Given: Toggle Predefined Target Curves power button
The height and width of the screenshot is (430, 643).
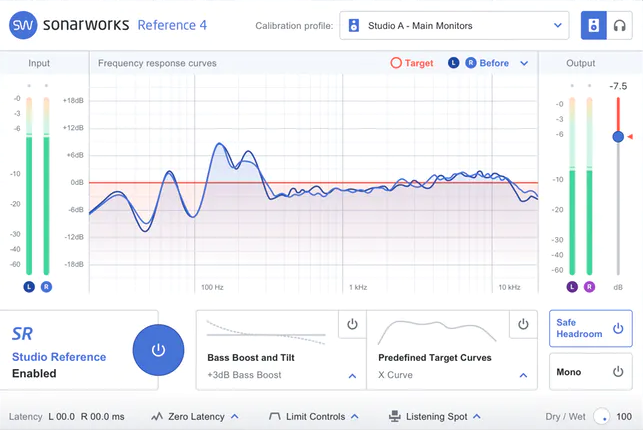Looking at the screenshot, I should (523, 325).
